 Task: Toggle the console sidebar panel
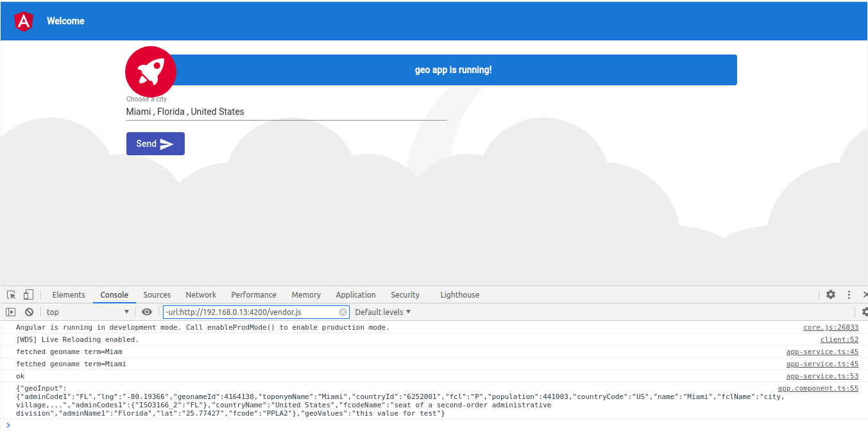click(x=11, y=312)
